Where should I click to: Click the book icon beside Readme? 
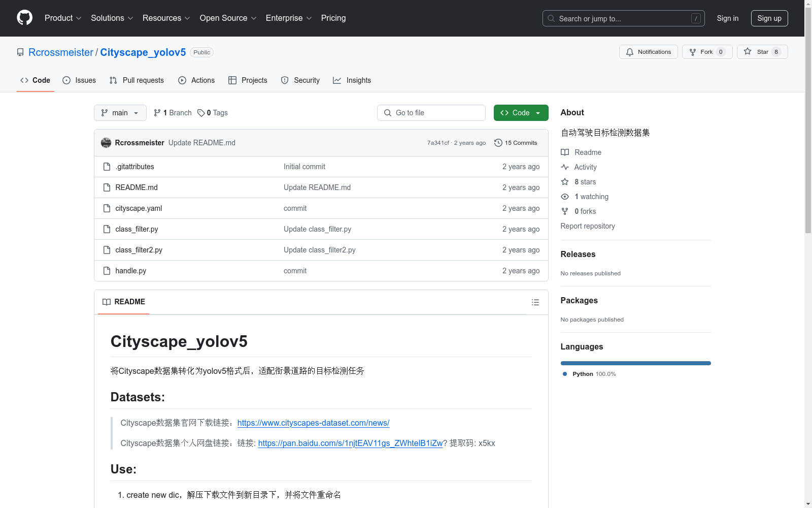click(565, 152)
